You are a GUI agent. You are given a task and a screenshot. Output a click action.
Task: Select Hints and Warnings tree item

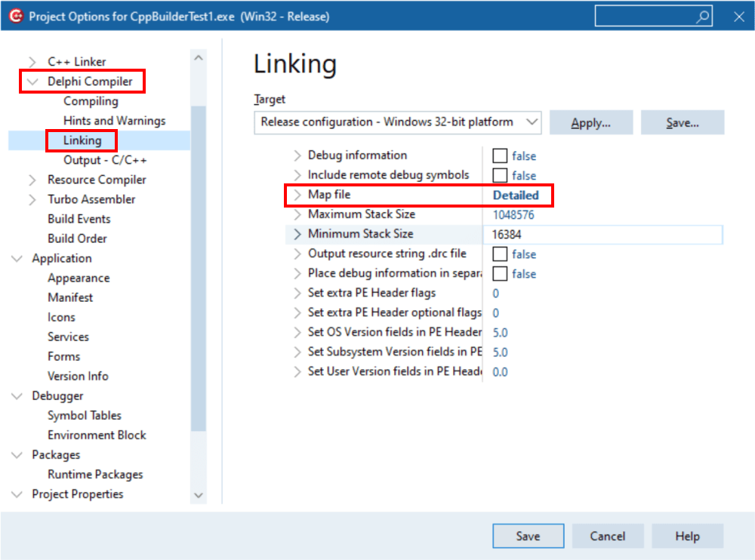tap(114, 121)
